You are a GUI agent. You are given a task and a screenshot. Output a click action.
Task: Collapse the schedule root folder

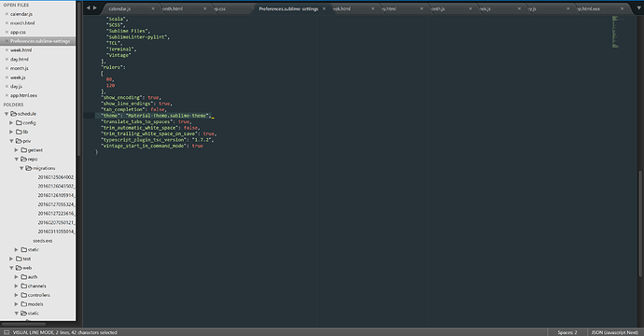pos(7,114)
